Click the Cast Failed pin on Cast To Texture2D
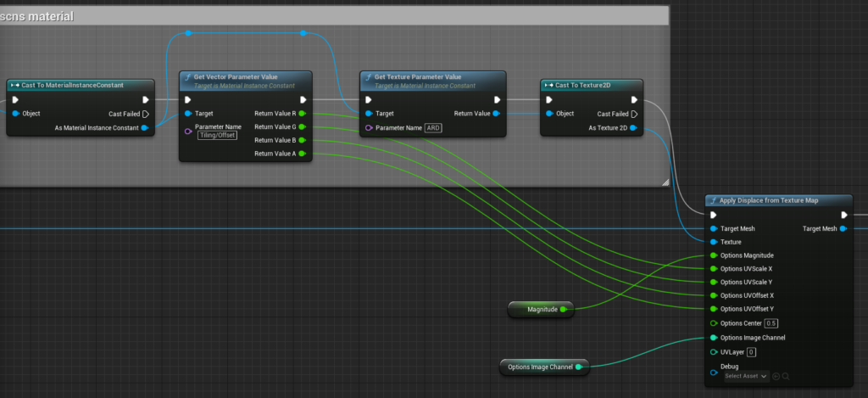The height and width of the screenshot is (398, 868). [634, 115]
